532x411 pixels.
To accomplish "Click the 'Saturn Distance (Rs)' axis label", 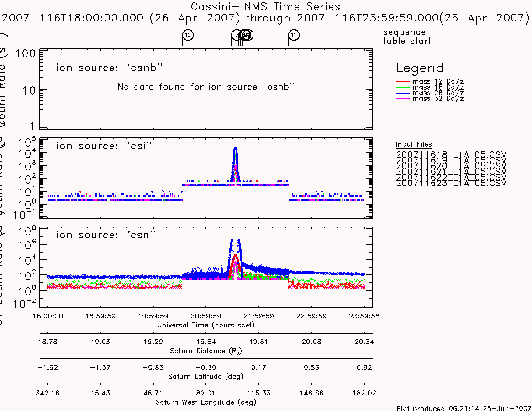I will pos(206,351).
